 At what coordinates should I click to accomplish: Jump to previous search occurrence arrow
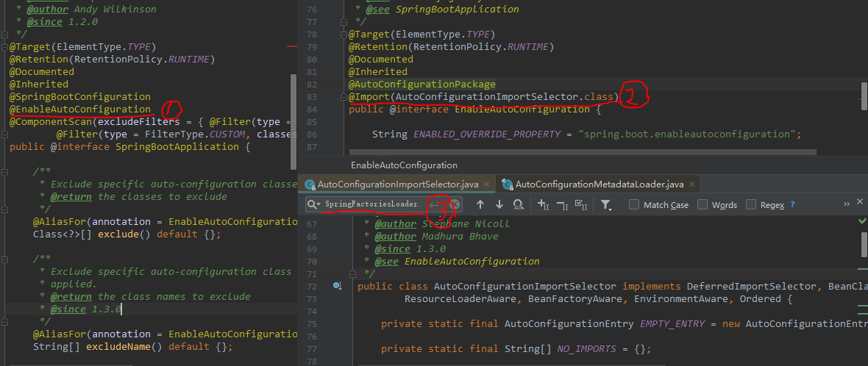(x=480, y=204)
